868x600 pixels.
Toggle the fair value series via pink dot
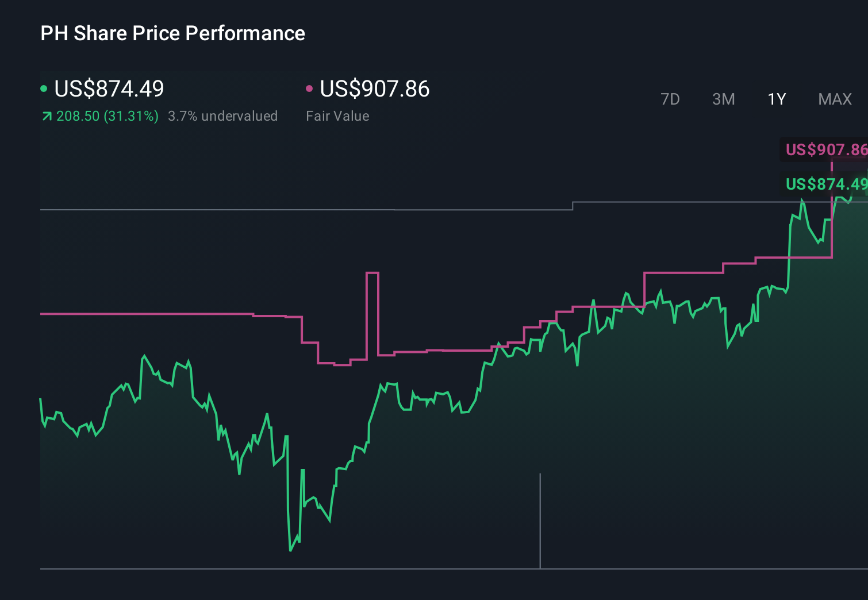coord(310,88)
